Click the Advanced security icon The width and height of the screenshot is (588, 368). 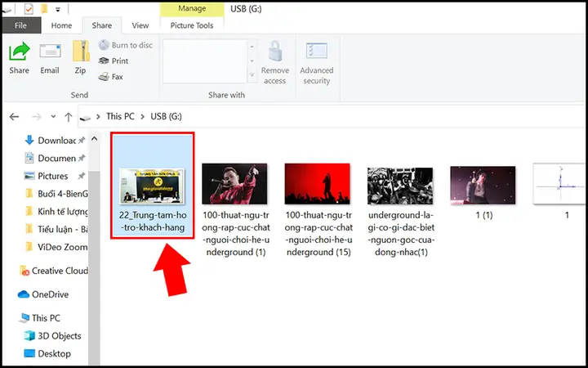pyautogui.click(x=317, y=51)
